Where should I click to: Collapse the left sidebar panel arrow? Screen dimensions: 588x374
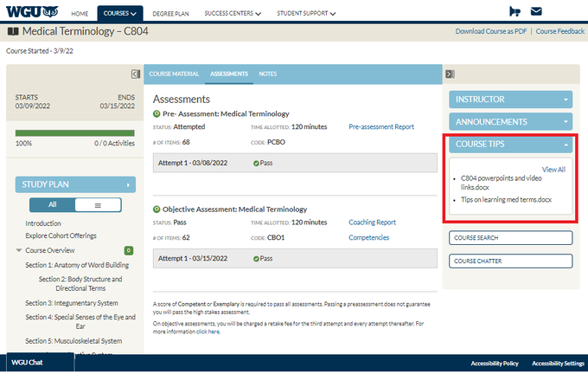(136, 74)
